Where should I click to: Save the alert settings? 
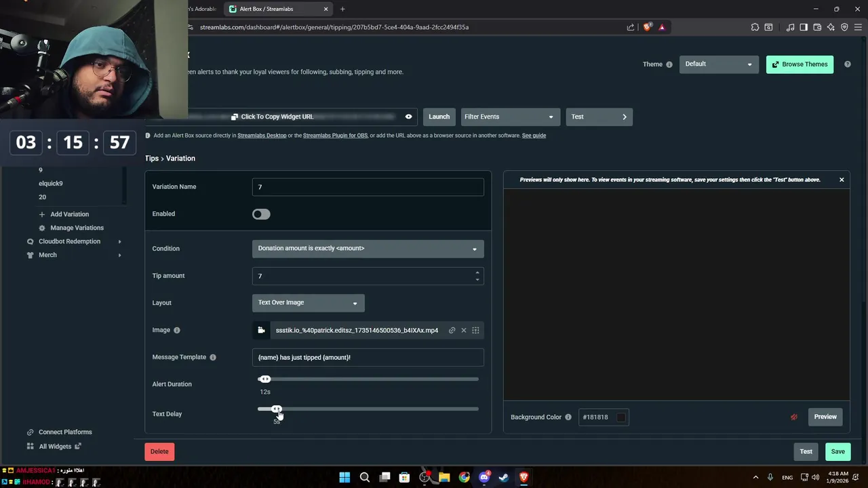(x=837, y=451)
